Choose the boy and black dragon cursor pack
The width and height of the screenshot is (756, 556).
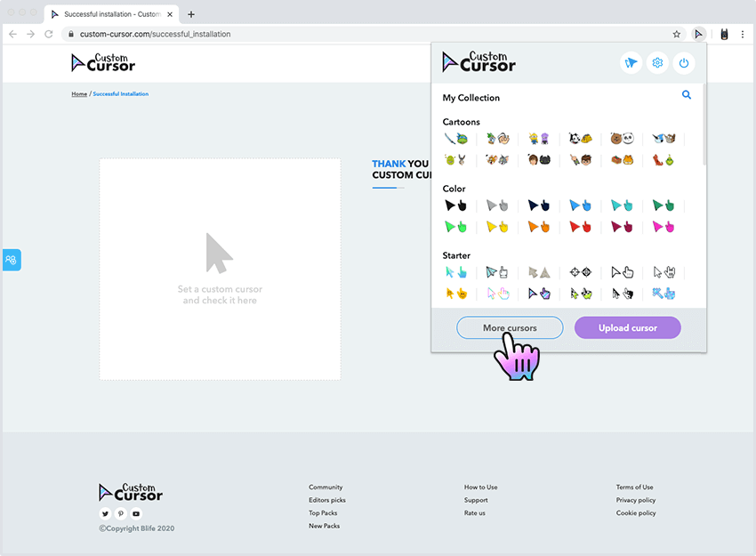click(539, 159)
